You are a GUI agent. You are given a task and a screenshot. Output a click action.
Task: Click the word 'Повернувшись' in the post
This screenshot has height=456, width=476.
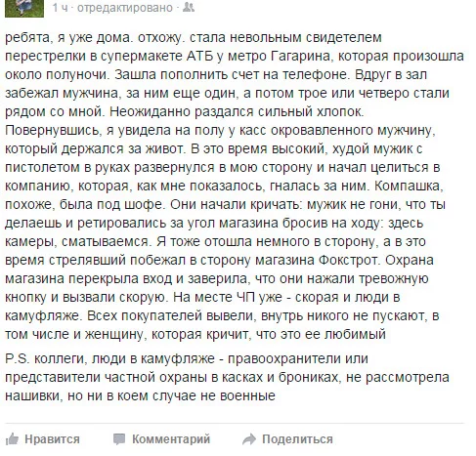[x=54, y=130]
